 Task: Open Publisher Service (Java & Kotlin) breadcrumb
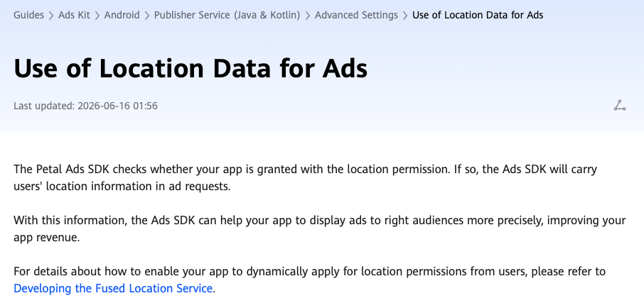[227, 15]
